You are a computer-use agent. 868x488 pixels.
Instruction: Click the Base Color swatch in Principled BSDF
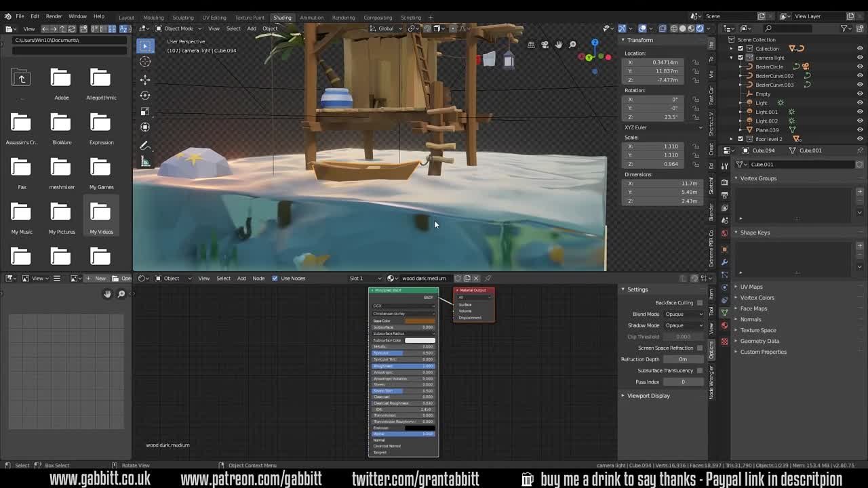point(419,320)
